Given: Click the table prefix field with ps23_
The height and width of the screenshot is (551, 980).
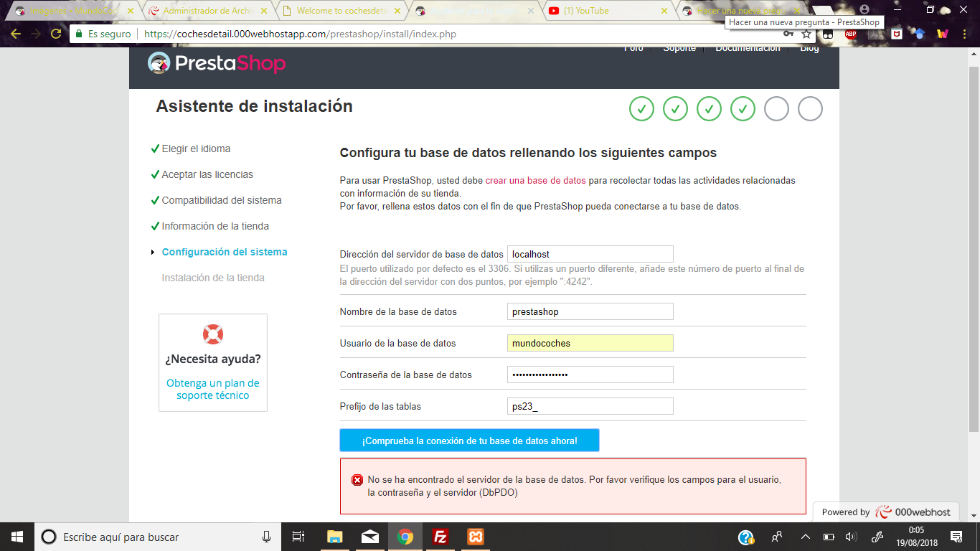Looking at the screenshot, I should point(590,406).
